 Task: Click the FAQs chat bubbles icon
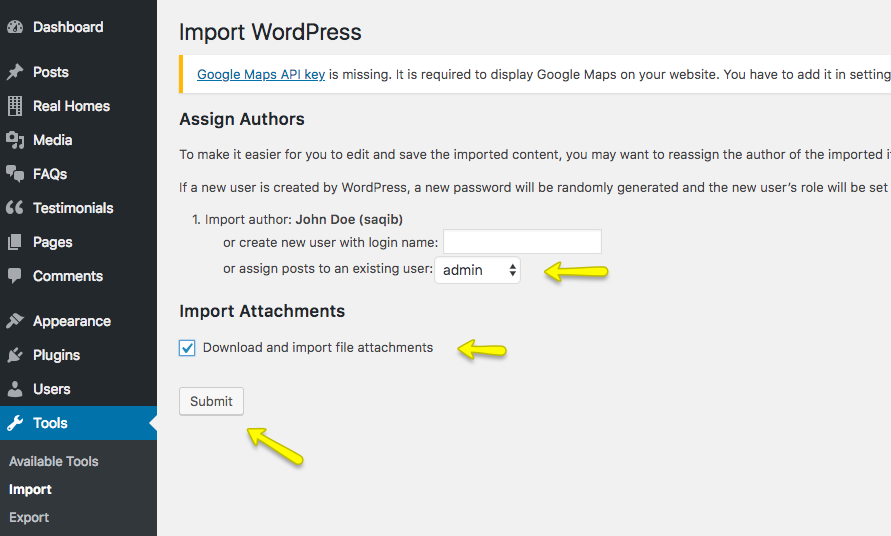tap(15, 174)
